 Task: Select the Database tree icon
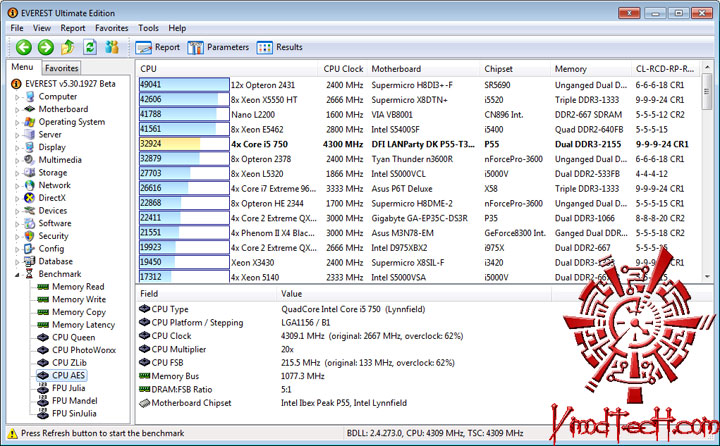(x=30, y=261)
